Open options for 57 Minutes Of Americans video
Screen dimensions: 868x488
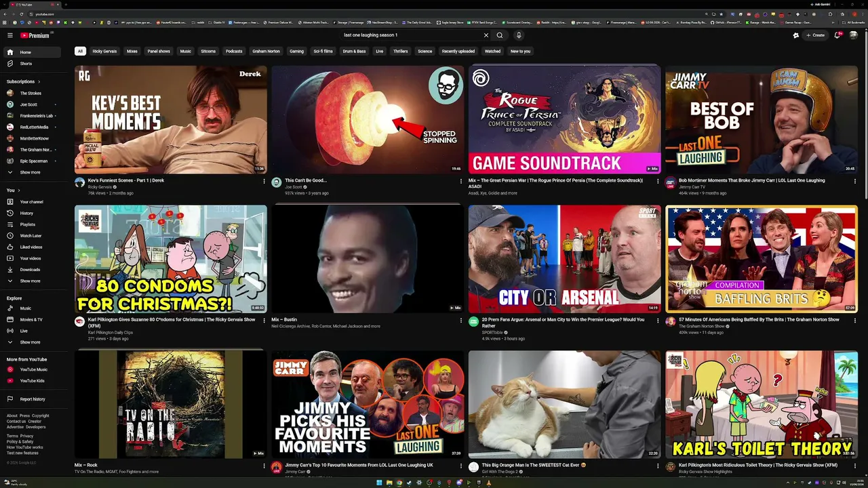pos(854,320)
